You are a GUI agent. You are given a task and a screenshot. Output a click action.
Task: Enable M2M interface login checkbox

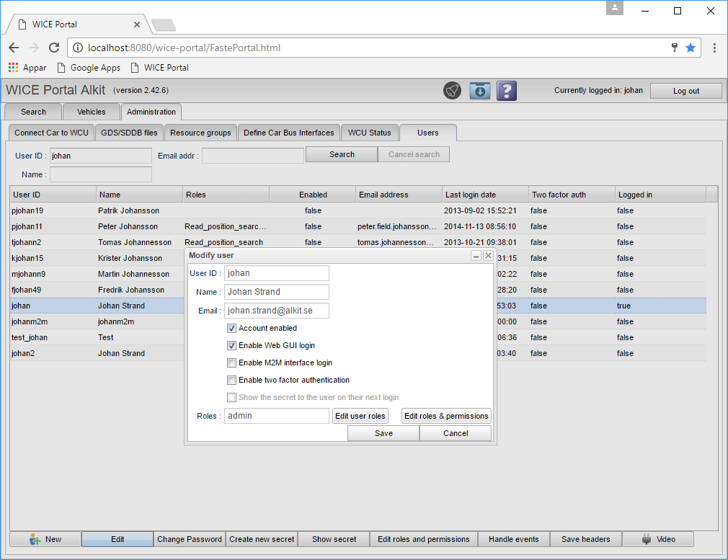[x=231, y=363]
